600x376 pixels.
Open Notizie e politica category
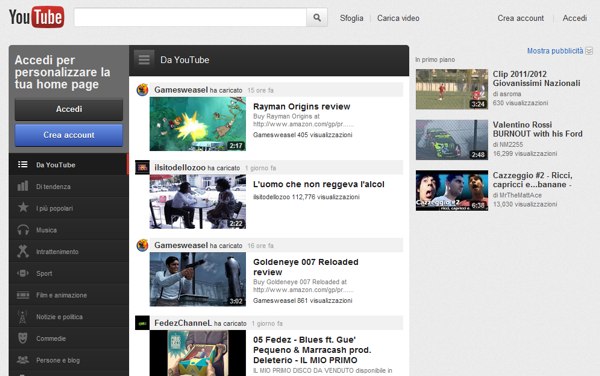(69, 317)
